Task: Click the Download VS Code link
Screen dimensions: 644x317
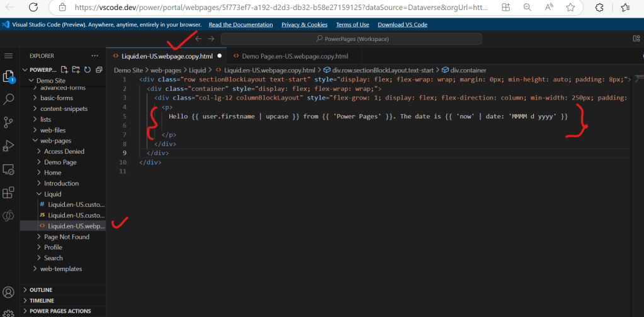Action: pyautogui.click(x=402, y=25)
